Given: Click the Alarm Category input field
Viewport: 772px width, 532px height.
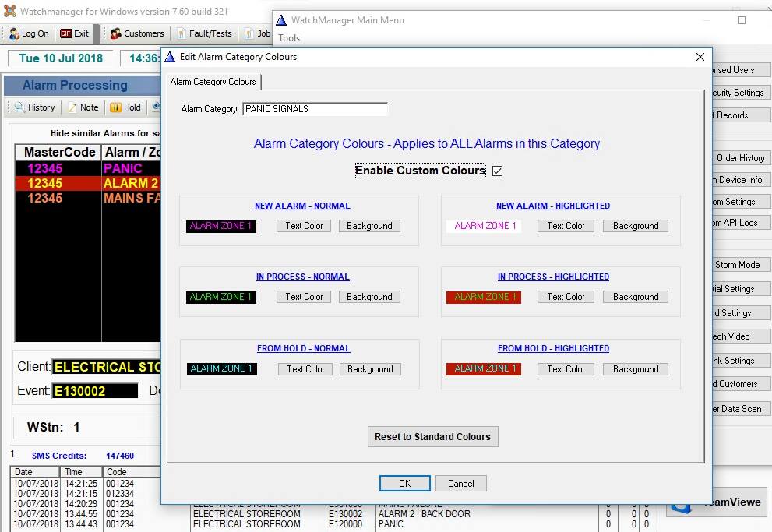Looking at the screenshot, I should point(315,109).
